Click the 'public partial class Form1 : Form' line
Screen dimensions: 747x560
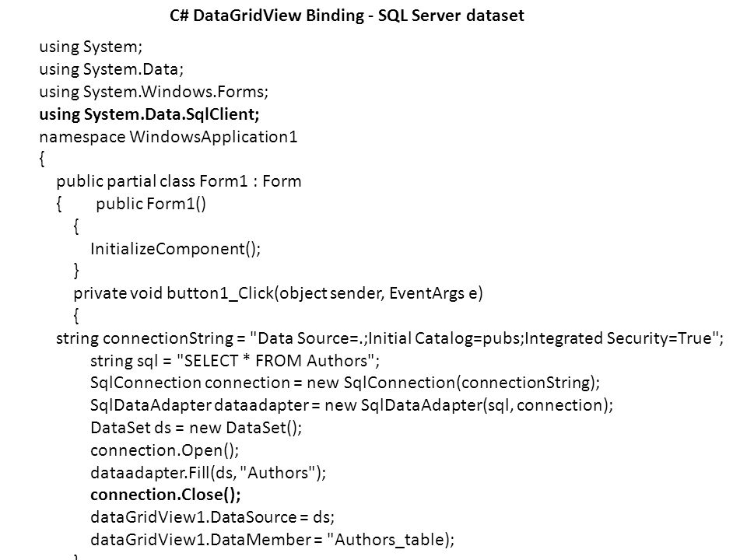[179, 181]
